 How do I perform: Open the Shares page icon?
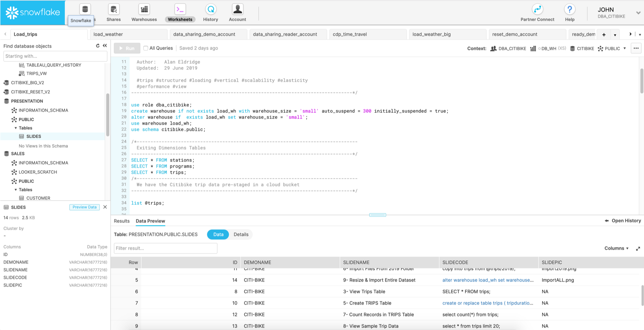pyautogui.click(x=113, y=9)
